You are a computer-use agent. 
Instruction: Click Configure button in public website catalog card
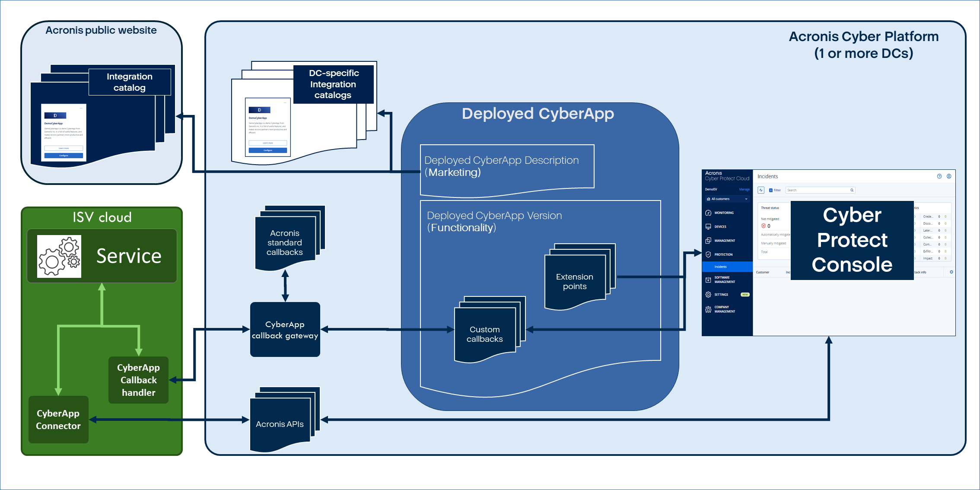64,156
